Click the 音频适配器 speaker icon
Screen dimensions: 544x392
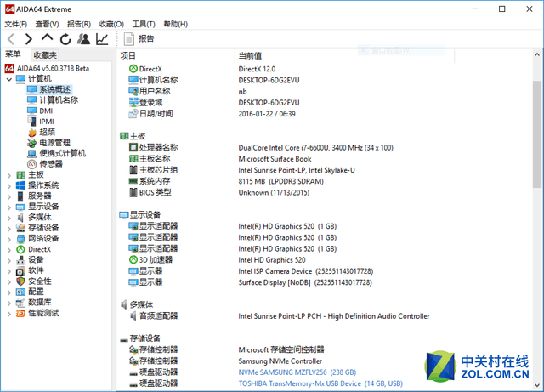pyautogui.click(x=133, y=316)
